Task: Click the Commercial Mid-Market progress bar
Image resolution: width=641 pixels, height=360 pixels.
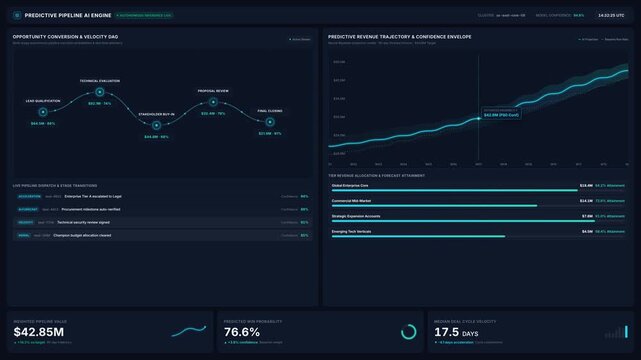Action: pyautogui.click(x=478, y=206)
